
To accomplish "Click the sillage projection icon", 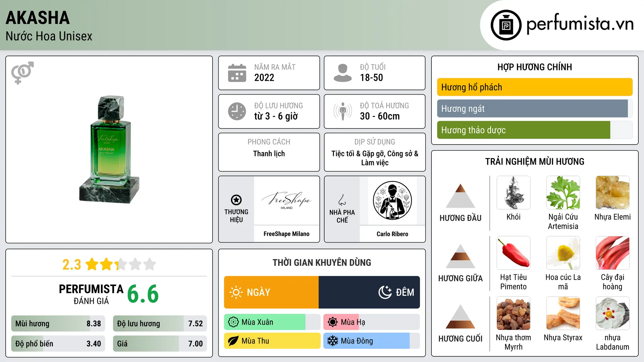I will tap(343, 111).
